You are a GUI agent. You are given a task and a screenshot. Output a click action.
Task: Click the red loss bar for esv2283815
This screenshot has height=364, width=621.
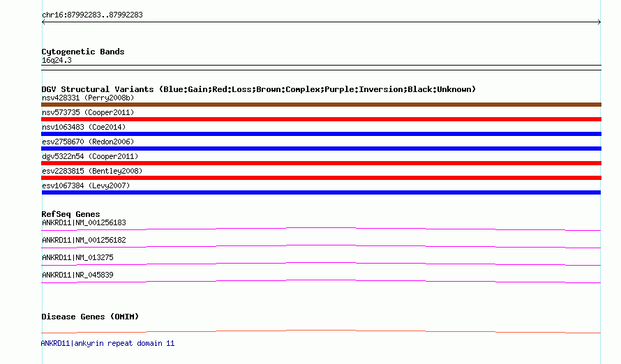coord(321,178)
